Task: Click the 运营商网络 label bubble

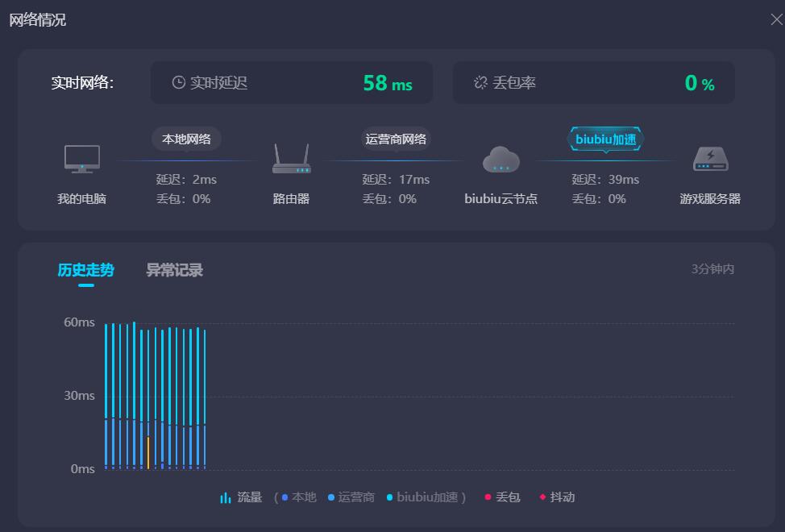Action: pos(396,139)
